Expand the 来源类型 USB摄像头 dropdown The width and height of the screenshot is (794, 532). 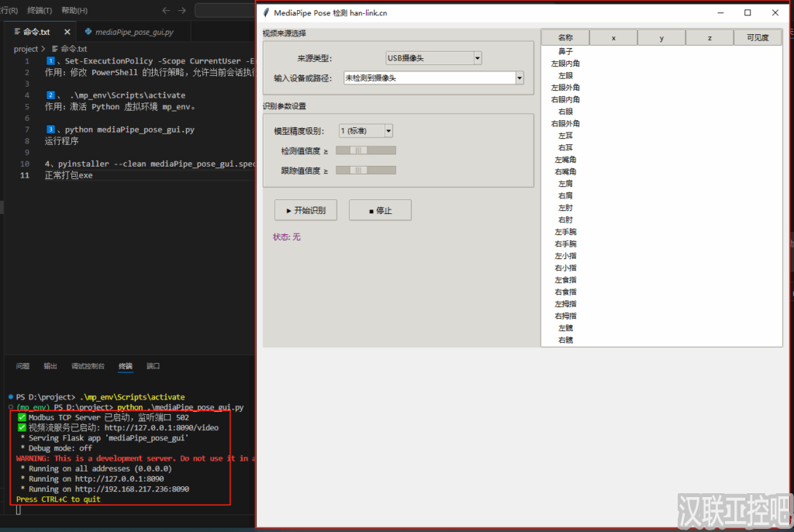[x=477, y=58]
